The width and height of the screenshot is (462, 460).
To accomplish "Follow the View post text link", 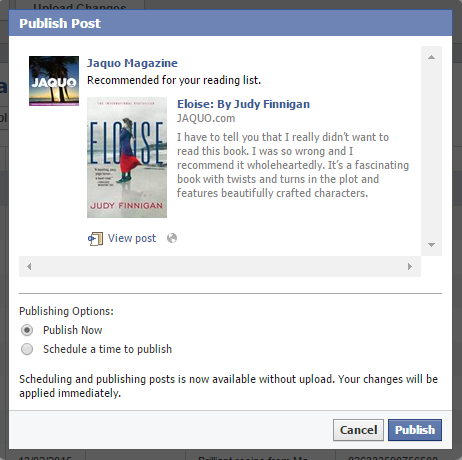I will [132, 238].
